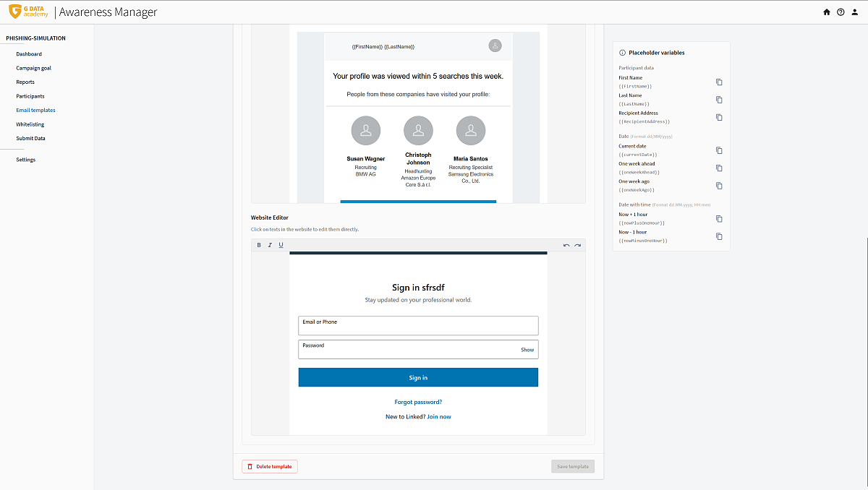Click the {{RecipientAddress}} variable text

pyautogui.click(x=644, y=121)
